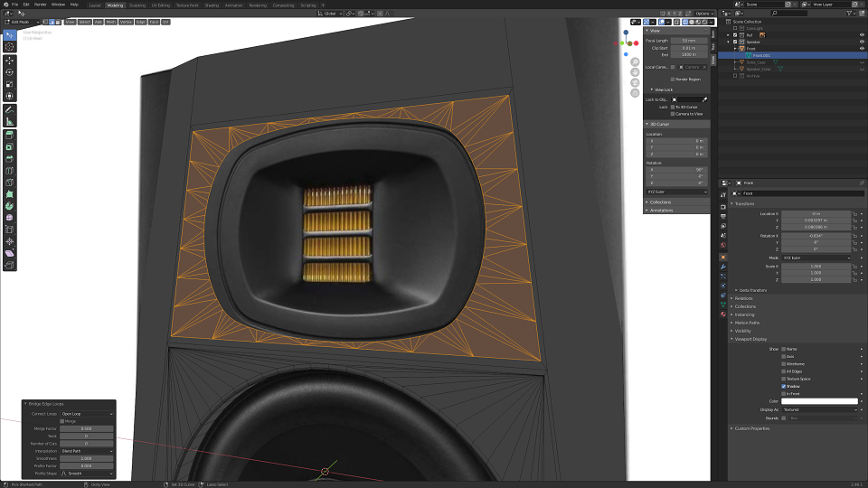Image resolution: width=868 pixels, height=488 pixels.
Task: Select the Spin tool
Action: 9,206
